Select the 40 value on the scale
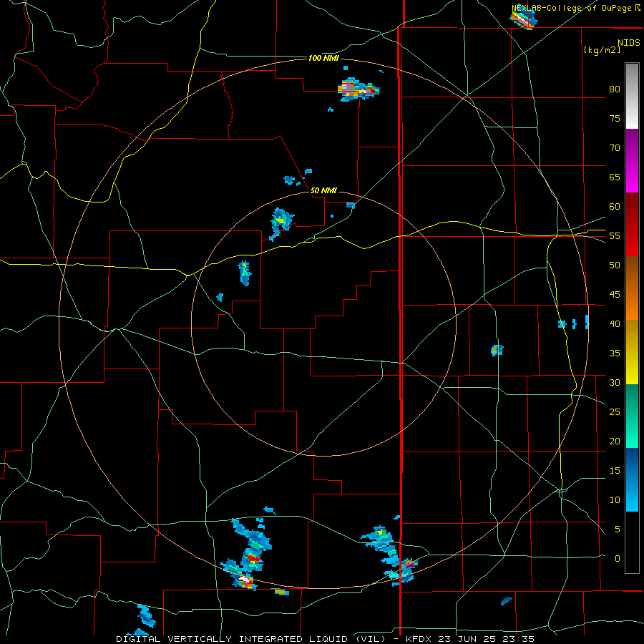This screenshot has width=644, height=644. pos(615,323)
